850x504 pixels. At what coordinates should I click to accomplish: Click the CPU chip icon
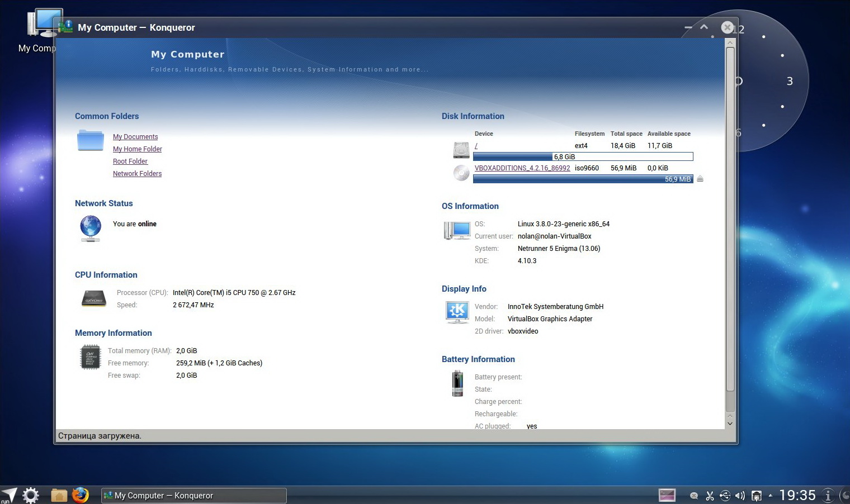tap(93, 298)
